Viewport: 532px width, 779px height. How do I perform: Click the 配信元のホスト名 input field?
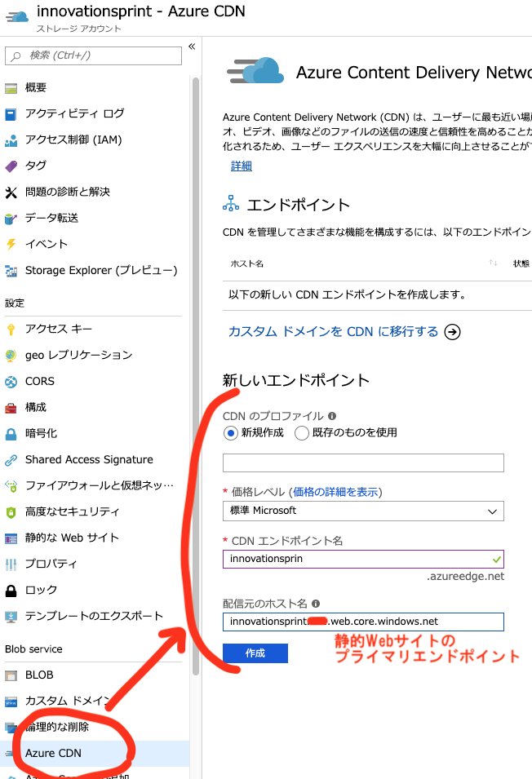363,622
